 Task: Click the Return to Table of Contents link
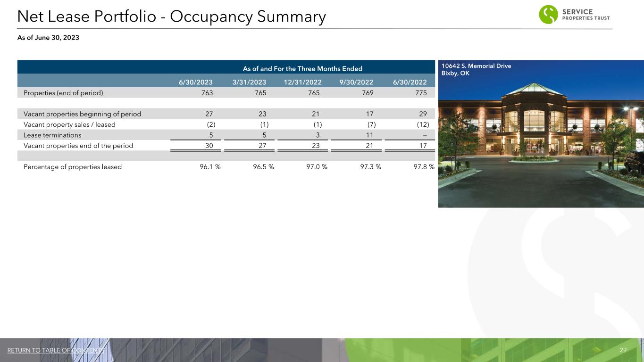click(x=56, y=350)
